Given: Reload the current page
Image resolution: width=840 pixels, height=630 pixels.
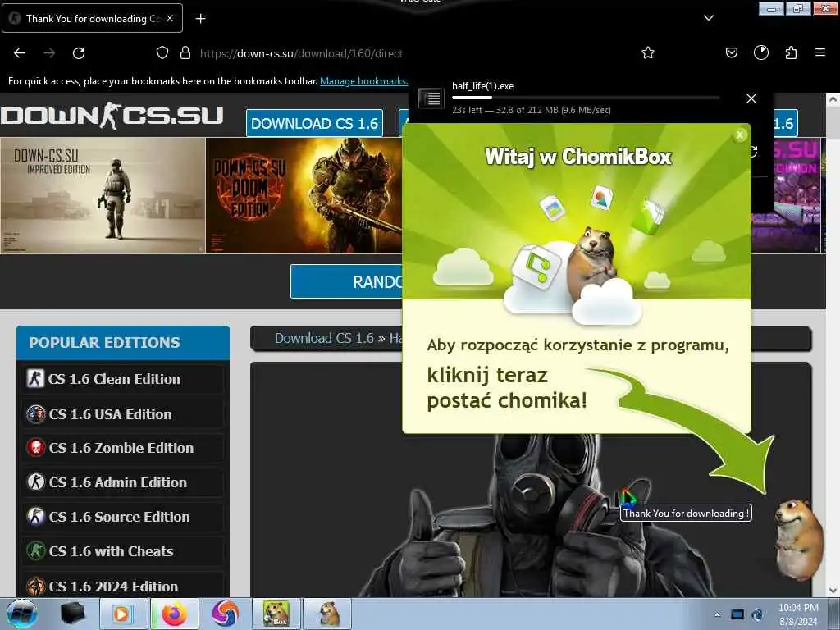Looking at the screenshot, I should [79, 53].
